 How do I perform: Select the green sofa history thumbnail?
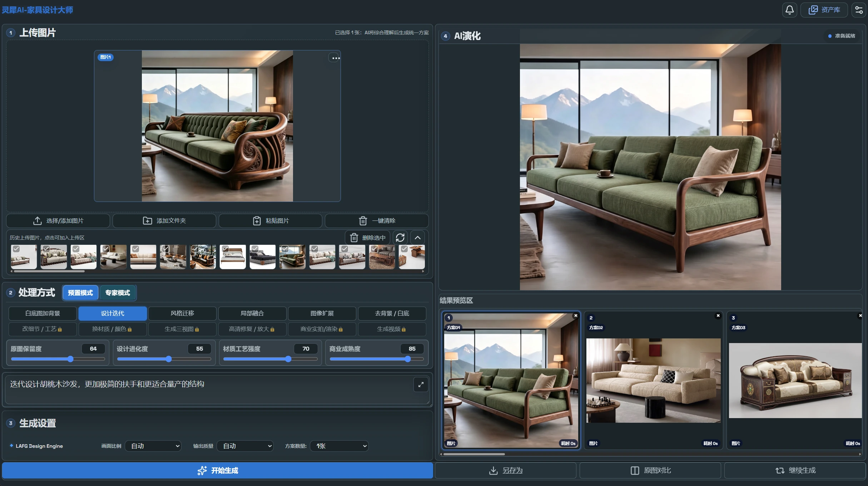[292, 257]
